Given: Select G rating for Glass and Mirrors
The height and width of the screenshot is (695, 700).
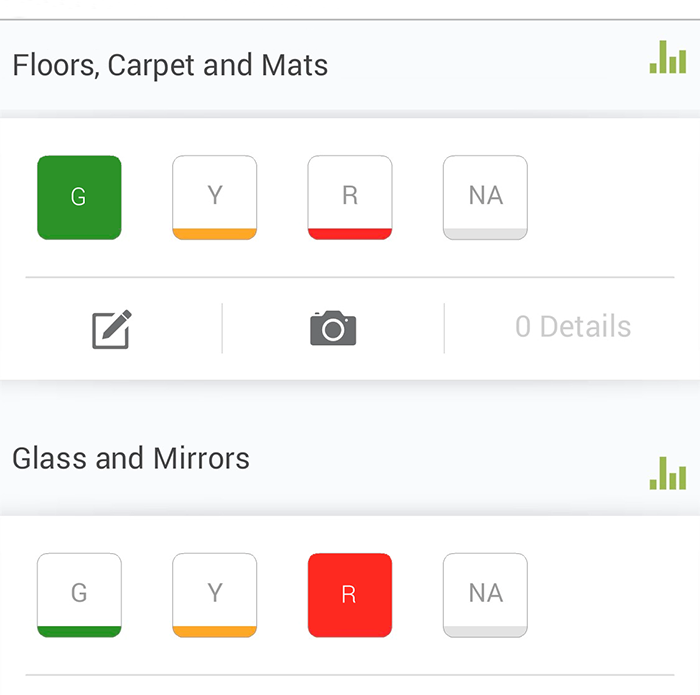Looking at the screenshot, I should pyautogui.click(x=79, y=592).
